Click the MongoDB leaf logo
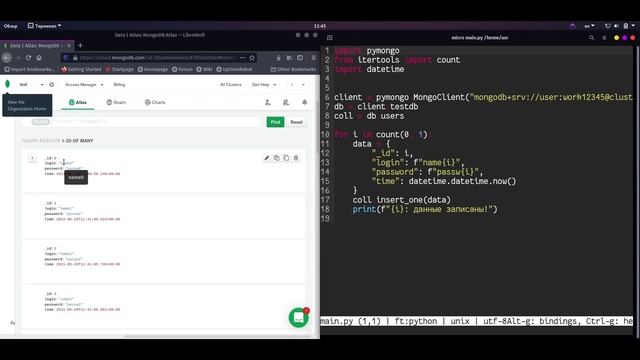640x360 pixels. click(7, 84)
